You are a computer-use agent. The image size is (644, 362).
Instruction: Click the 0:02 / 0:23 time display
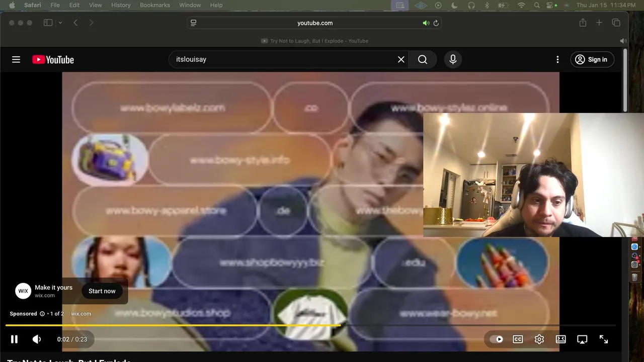tap(72, 339)
